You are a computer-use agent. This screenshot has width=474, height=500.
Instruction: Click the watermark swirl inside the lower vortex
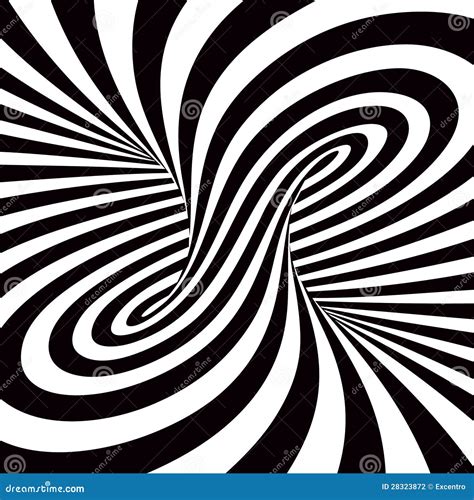tap(192, 287)
